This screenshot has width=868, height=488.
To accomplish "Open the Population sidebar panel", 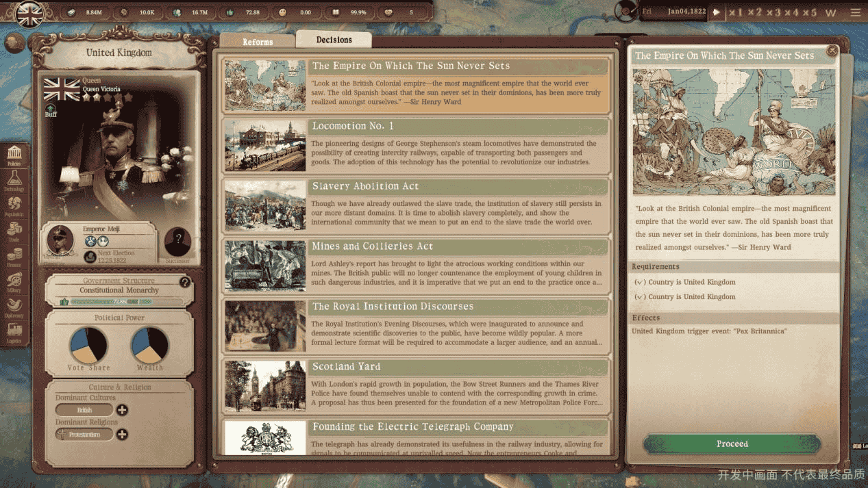I will coord(14,205).
